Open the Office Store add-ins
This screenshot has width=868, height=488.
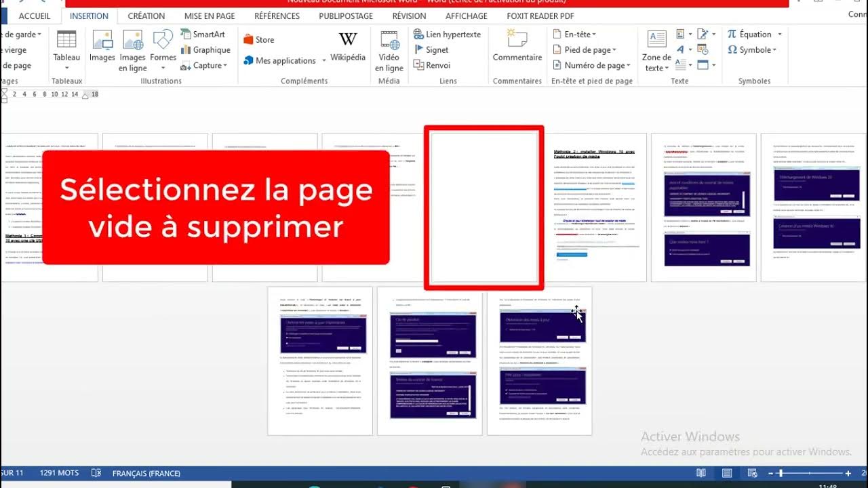(x=258, y=39)
